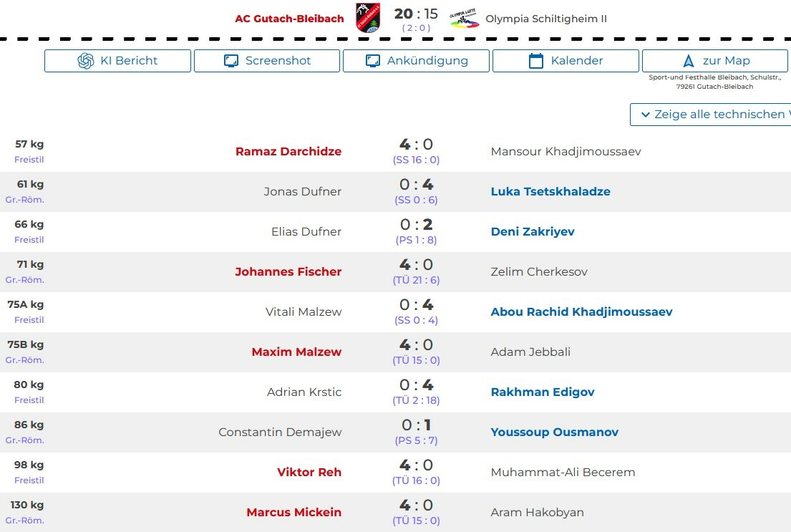
Task: Expand all technical scores with Zeige alle
Action: pyautogui.click(x=710, y=115)
